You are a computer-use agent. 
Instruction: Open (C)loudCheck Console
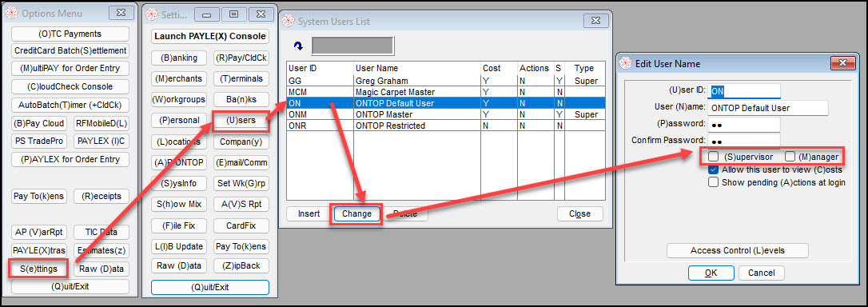point(70,87)
